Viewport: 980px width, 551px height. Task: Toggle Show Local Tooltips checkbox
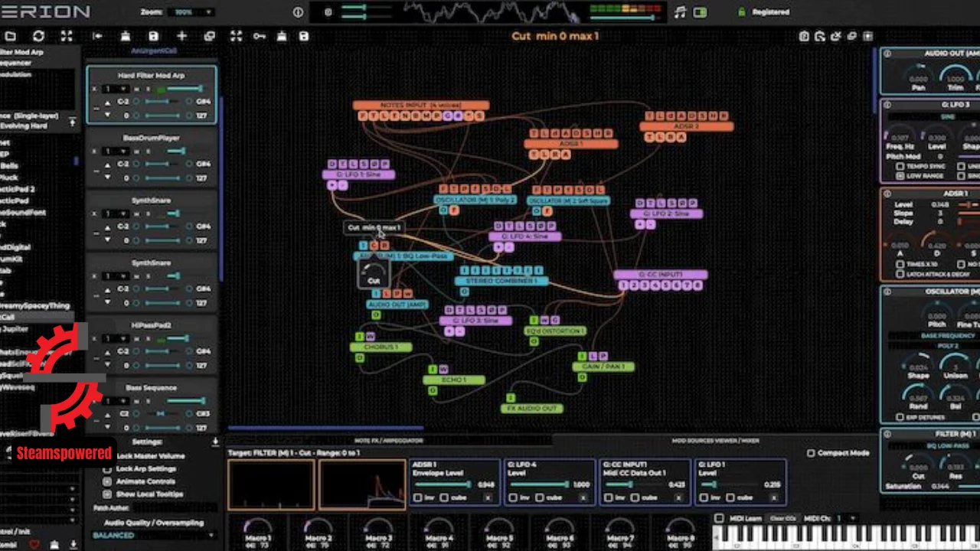108,494
